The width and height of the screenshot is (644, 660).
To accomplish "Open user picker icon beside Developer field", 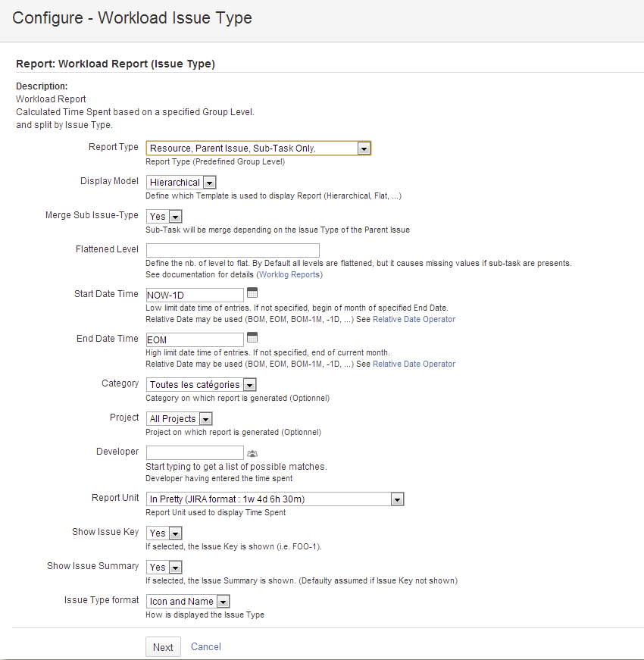I will (x=252, y=453).
